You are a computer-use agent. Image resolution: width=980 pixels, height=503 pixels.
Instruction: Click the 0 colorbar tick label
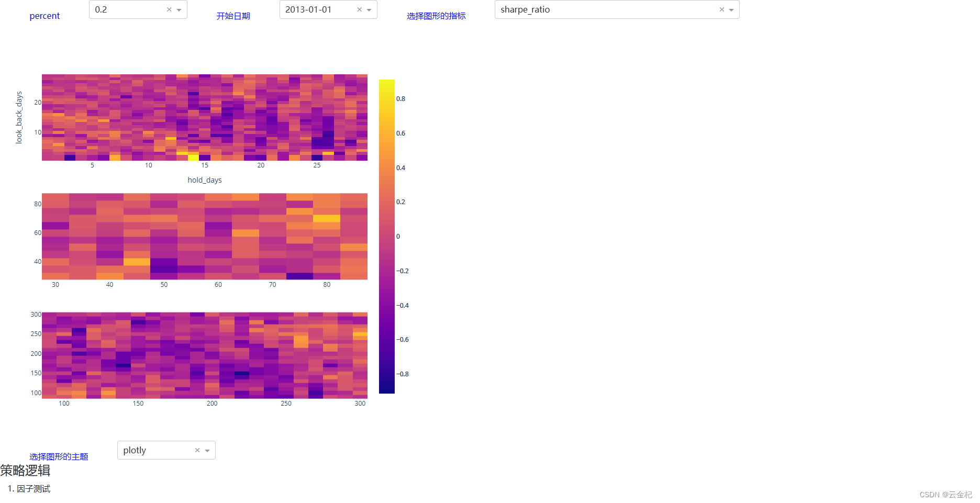pyautogui.click(x=398, y=237)
